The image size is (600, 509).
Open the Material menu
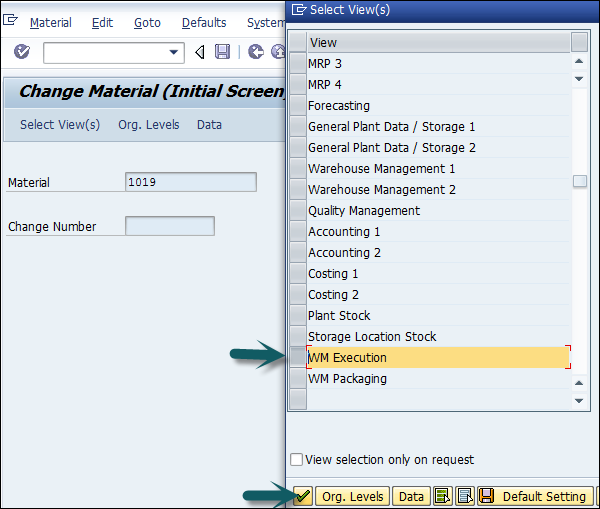(x=50, y=22)
